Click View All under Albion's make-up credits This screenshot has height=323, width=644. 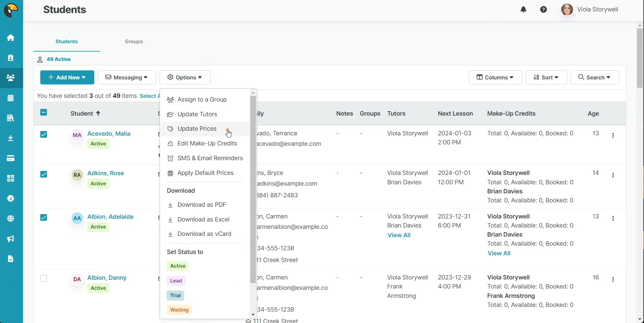[x=499, y=253]
